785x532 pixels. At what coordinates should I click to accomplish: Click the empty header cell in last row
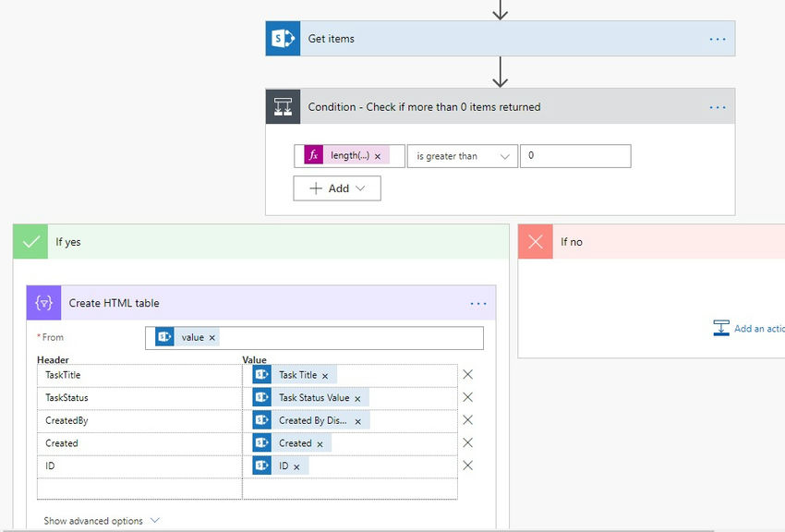pos(139,489)
